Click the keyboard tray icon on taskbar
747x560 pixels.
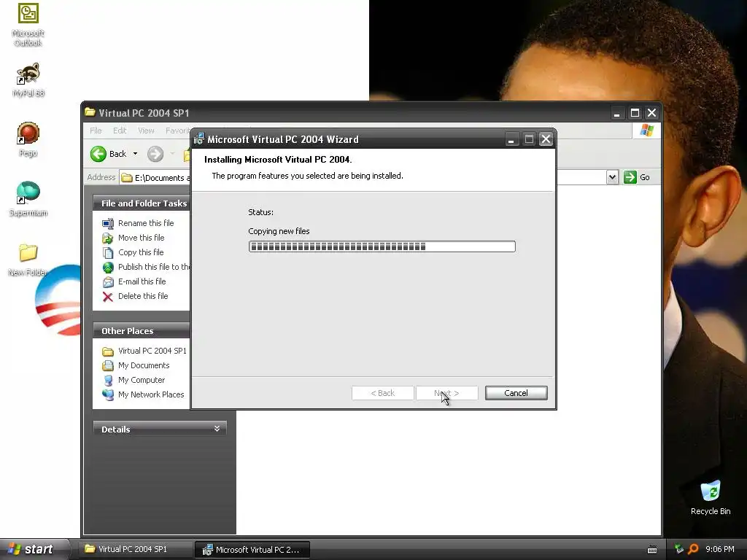point(652,550)
